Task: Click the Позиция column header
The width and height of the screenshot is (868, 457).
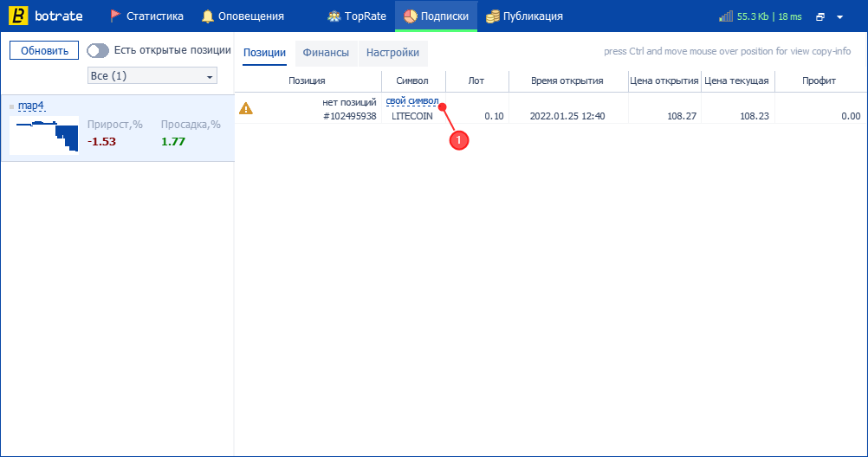Action: click(x=307, y=80)
